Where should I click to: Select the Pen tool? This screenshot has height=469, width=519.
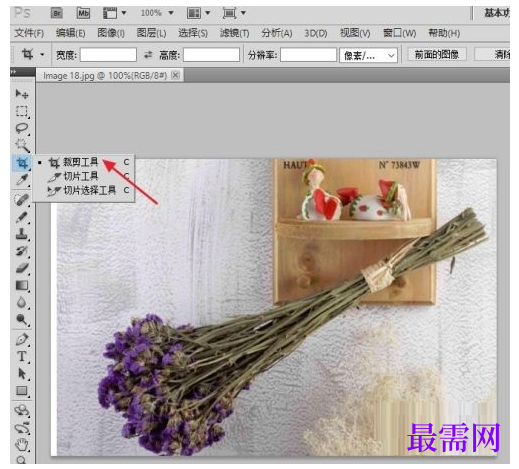pyautogui.click(x=22, y=339)
